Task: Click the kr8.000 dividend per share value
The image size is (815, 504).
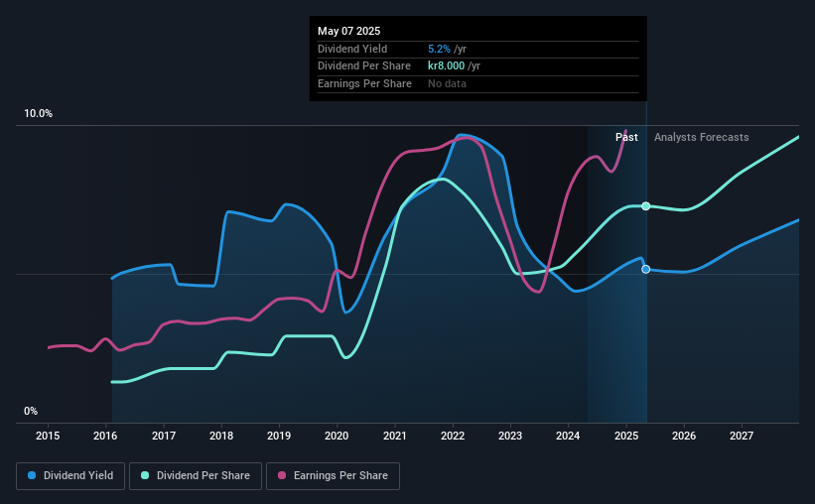Action: pyautogui.click(x=446, y=66)
